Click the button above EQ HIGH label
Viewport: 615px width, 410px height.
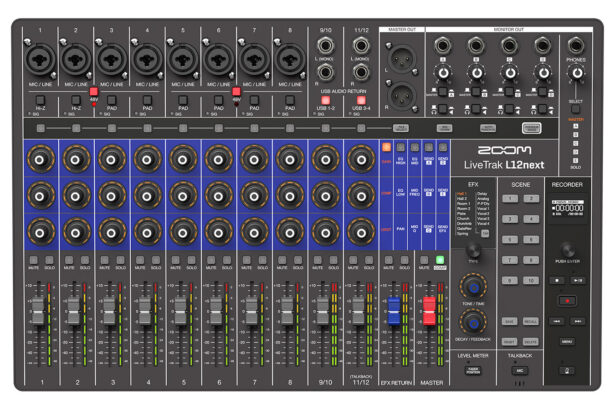(400, 147)
